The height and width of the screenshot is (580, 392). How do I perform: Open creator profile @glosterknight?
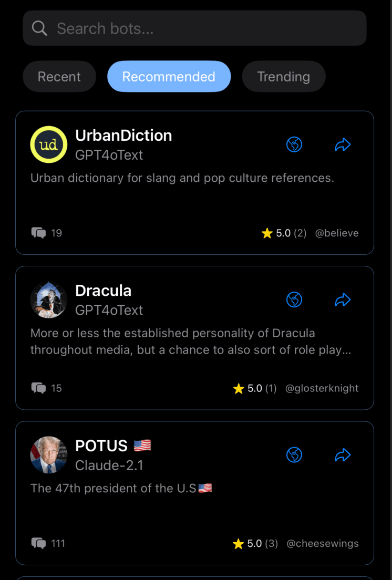[x=322, y=388]
